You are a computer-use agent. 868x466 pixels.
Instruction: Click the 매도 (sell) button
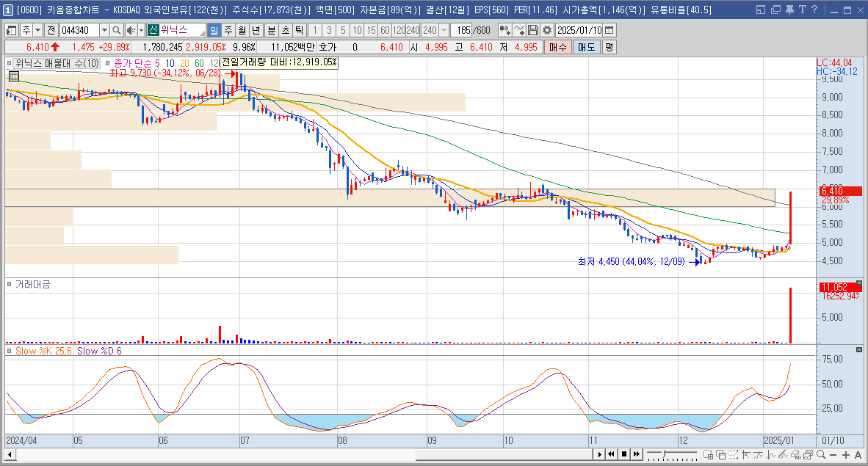click(586, 48)
